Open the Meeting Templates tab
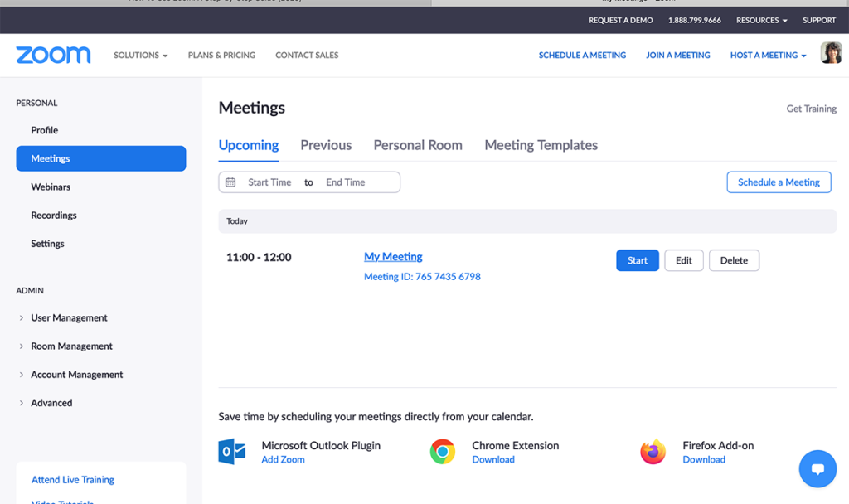The width and height of the screenshot is (849, 504). click(x=541, y=145)
